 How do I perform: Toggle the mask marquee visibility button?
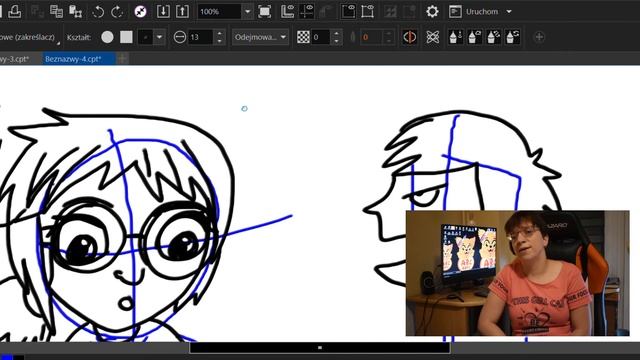click(348, 11)
